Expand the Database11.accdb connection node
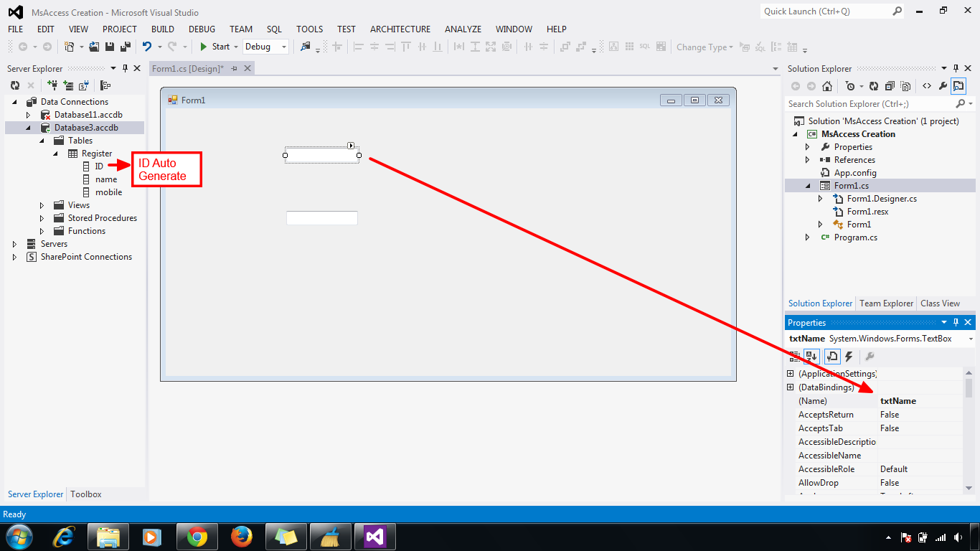Image resolution: width=980 pixels, height=551 pixels. 29,114
